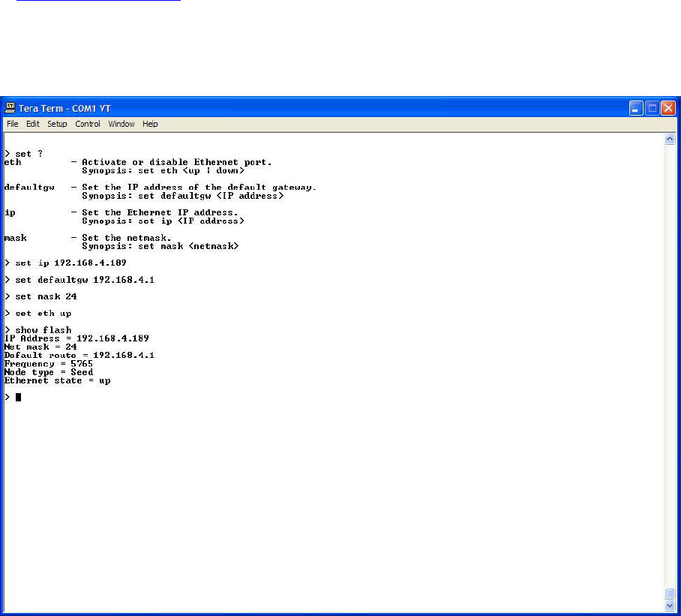Click the 'Frequency = 5765' output line

(x=48, y=364)
